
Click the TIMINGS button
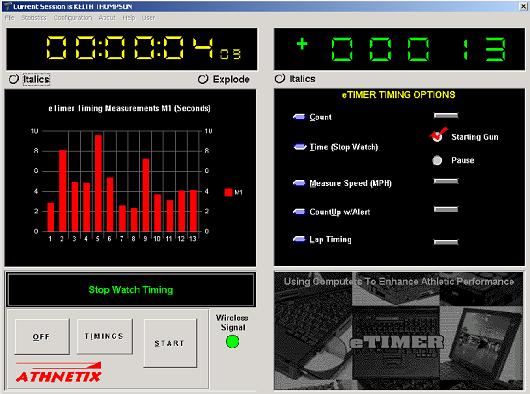point(104,336)
